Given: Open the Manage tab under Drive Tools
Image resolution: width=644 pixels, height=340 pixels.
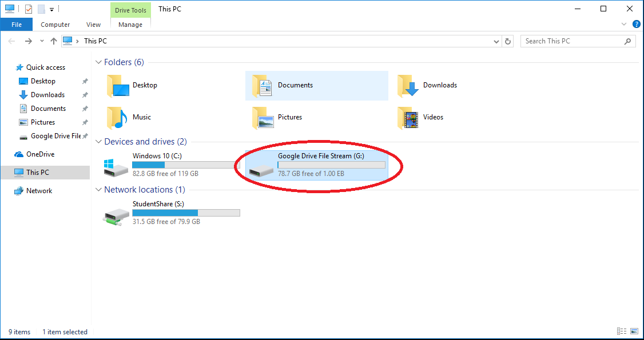Looking at the screenshot, I should tap(130, 25).
